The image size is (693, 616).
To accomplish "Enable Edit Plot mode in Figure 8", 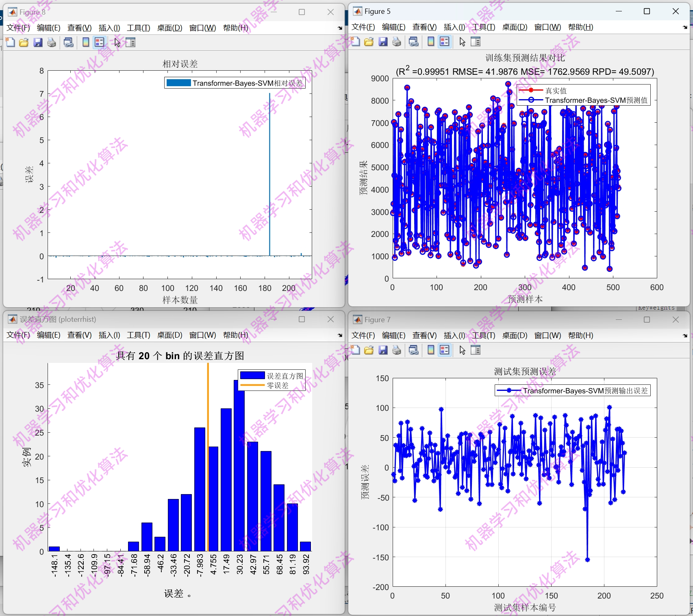I will tap(117, 42).
